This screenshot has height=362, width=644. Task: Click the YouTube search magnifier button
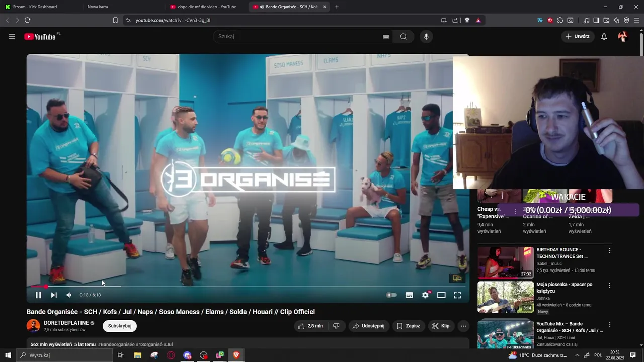click(x=404, y=36)
